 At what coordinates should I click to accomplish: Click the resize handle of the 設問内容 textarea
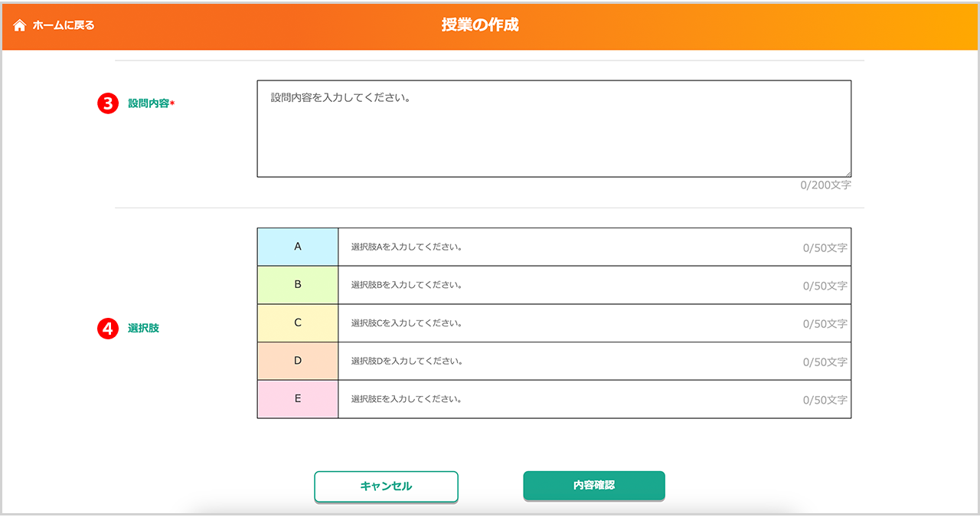[847, 173]
